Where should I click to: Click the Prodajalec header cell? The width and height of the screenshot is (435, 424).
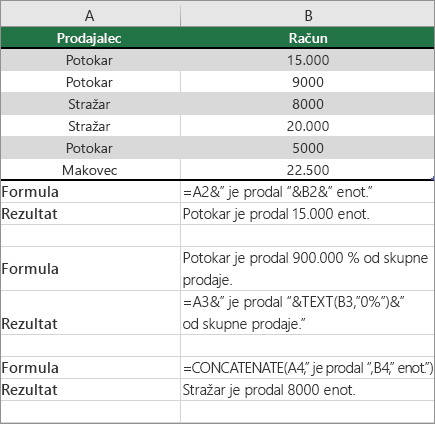(90, 38)
